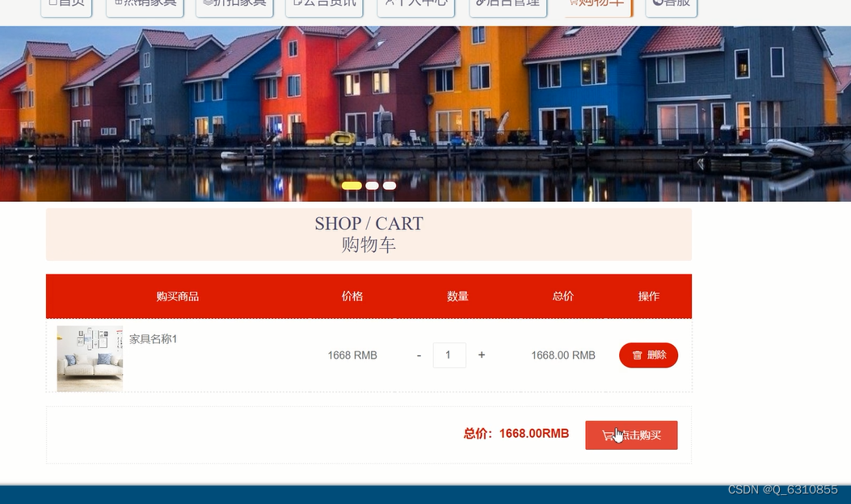Select the third carousel indicator dot
Viewport: 851px width, 504px height.
[x=390, y=186]
